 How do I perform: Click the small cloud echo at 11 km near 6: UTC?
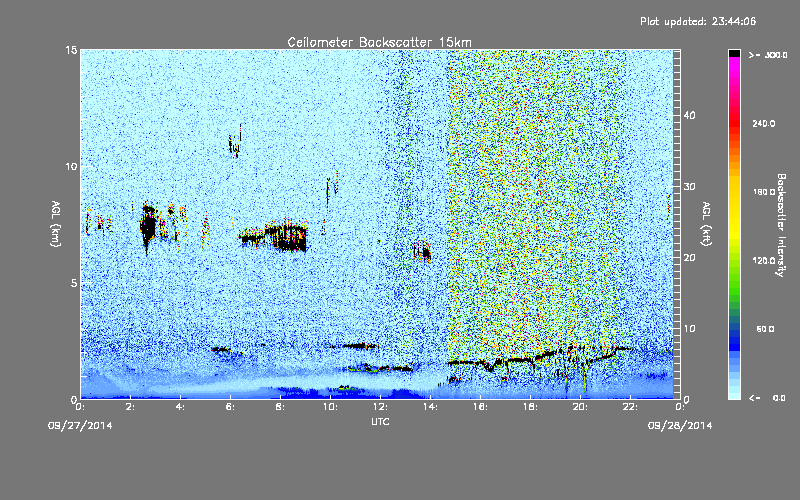[x=235, y=141]
